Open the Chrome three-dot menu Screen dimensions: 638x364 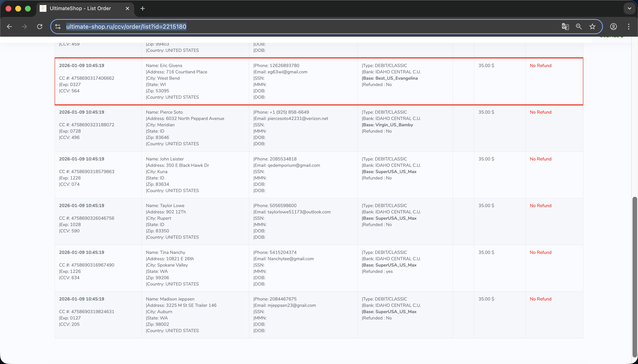(629, 27)
